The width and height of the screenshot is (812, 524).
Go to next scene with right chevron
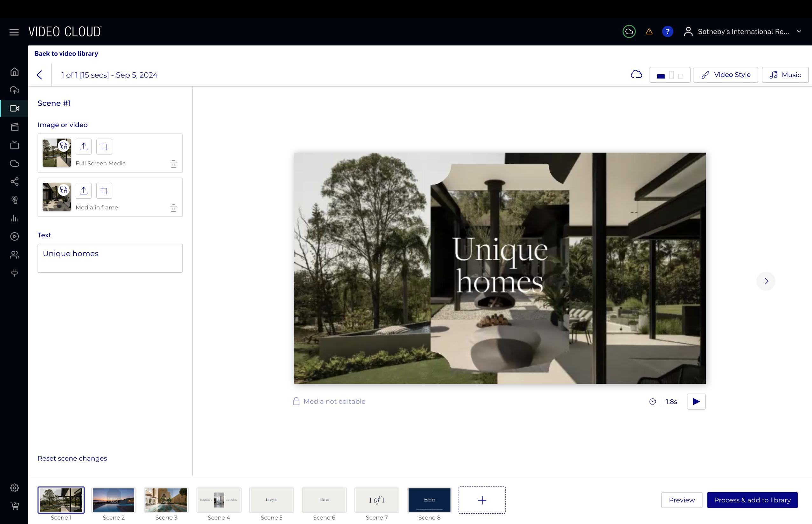coord(766,282)
